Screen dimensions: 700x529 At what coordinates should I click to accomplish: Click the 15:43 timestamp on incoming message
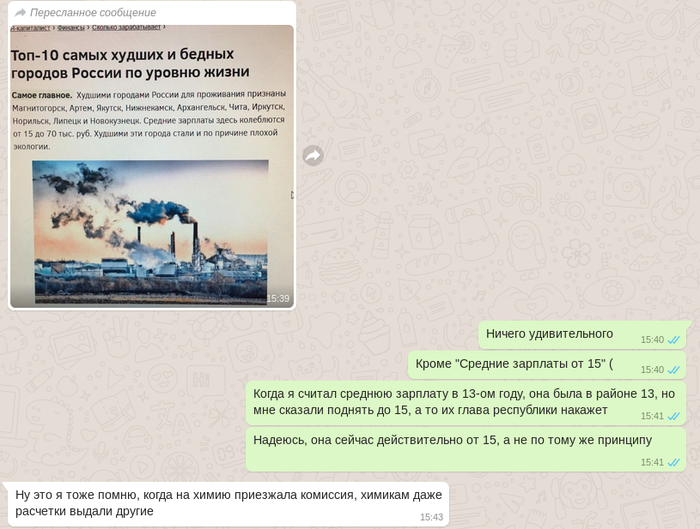click(x=431, y=517)
